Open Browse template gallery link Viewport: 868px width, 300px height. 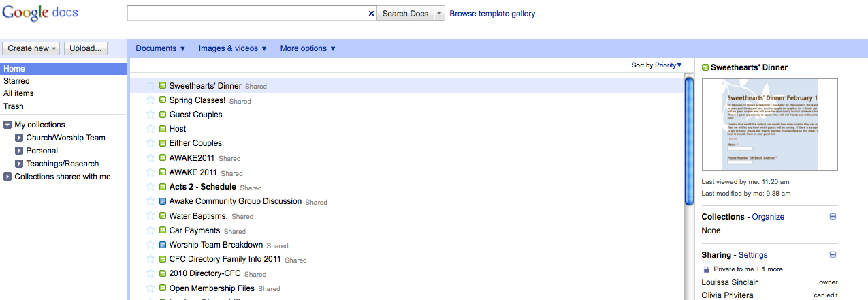[492, 14]
